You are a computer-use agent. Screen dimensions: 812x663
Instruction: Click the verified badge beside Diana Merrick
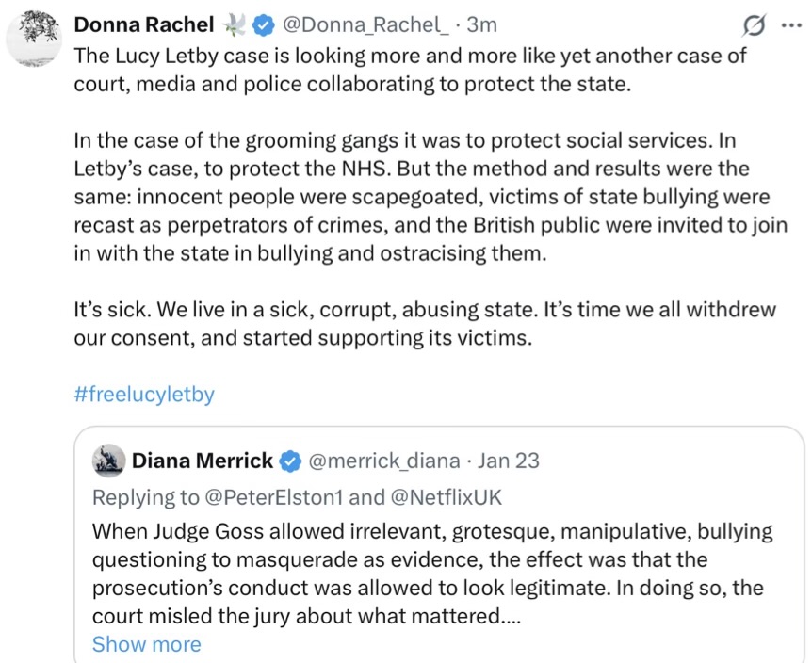click(291, 461)
